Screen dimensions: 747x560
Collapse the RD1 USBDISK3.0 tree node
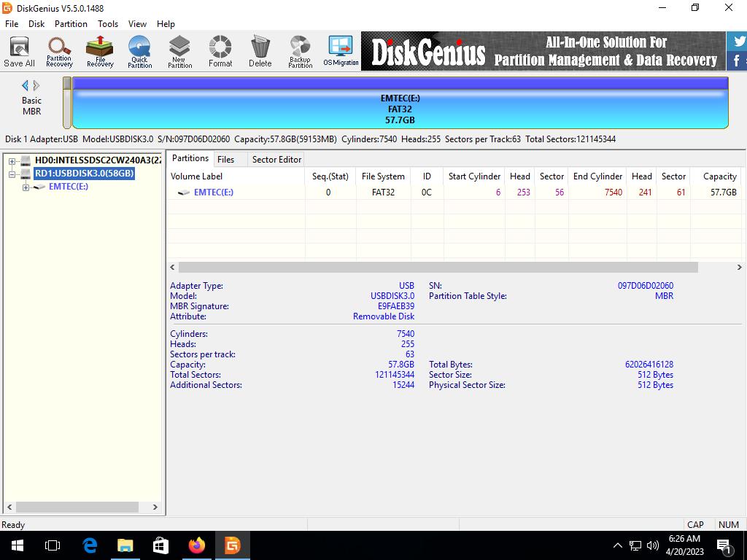[x=12, y=174]
